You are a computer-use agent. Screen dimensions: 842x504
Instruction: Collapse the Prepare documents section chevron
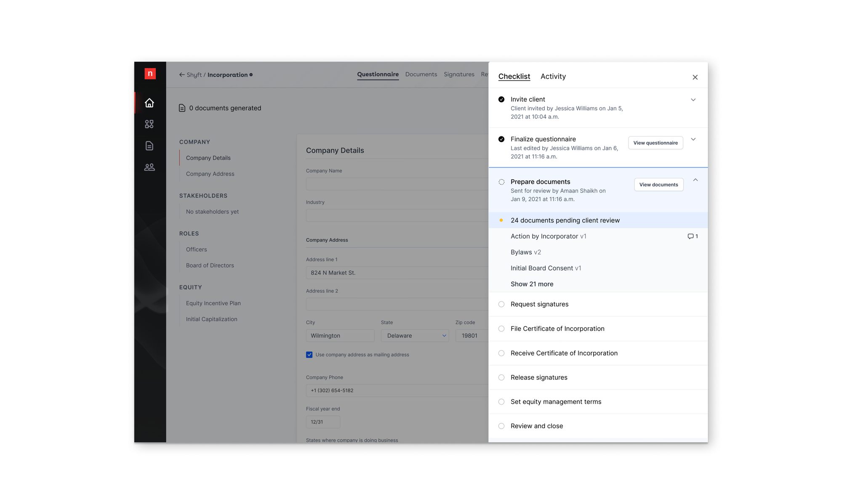695,180
